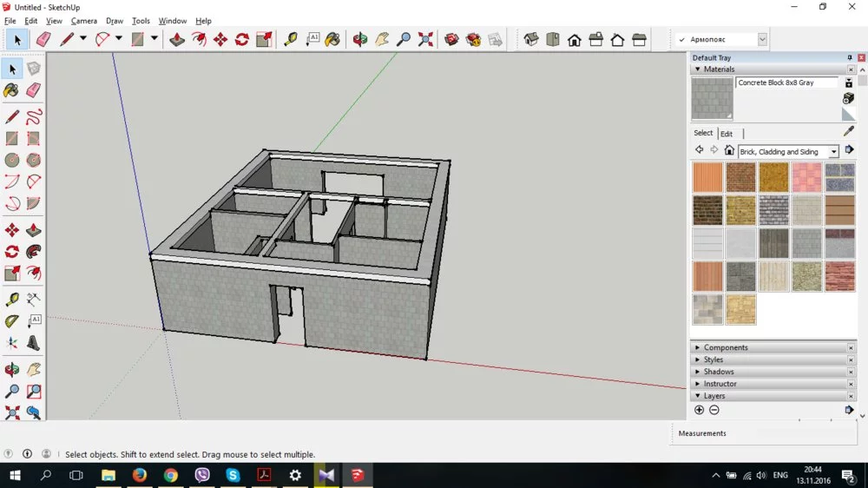Open the Brick, Cladding and Siding dropdown
This screenshot has width=868, height=488.
click(x=833, y=152)
